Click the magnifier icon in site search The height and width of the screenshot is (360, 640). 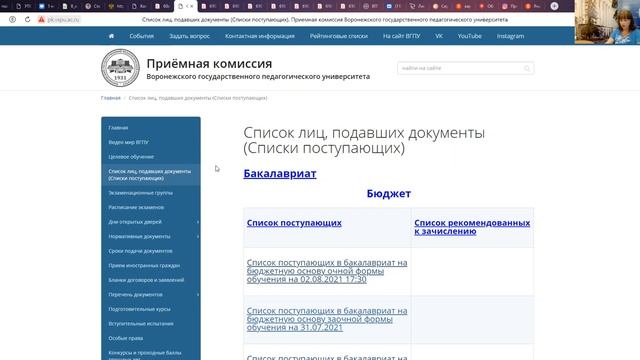click(x=527, y=68)
